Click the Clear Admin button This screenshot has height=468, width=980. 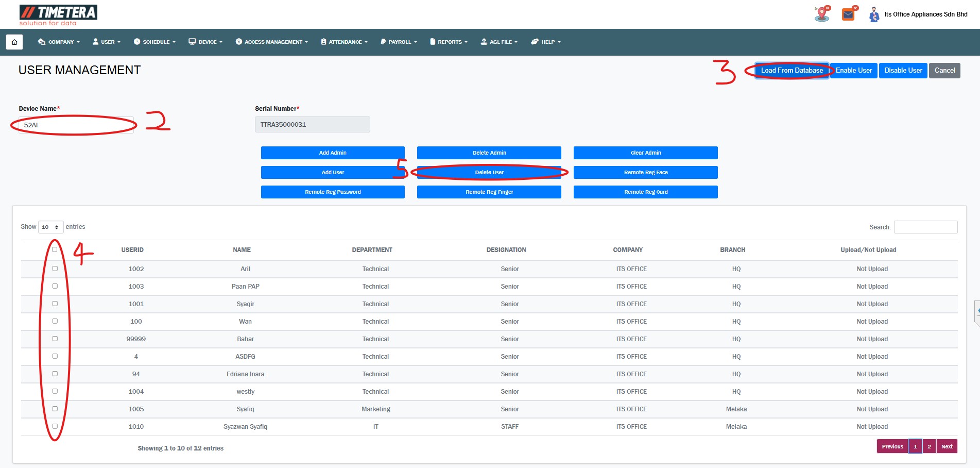tap(646, 153)
